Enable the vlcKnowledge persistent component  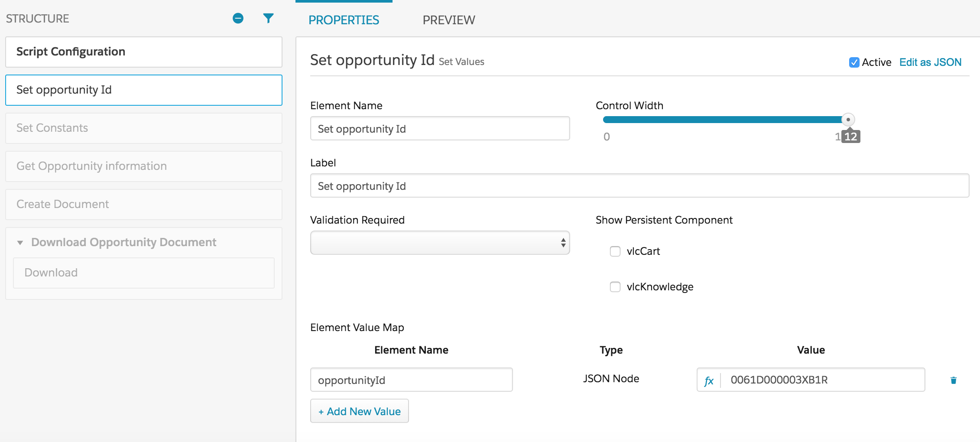615,287
